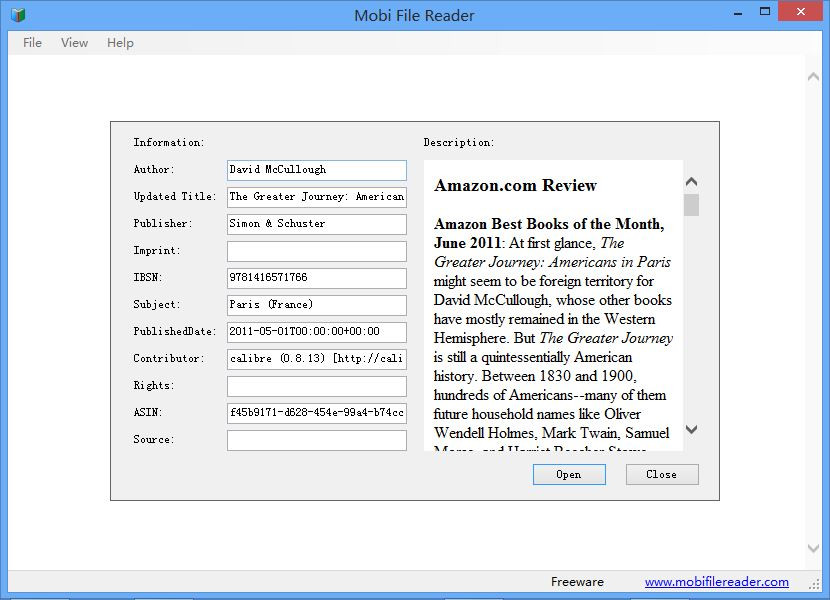Close the Mobi File Reader window

coord(800,11)
